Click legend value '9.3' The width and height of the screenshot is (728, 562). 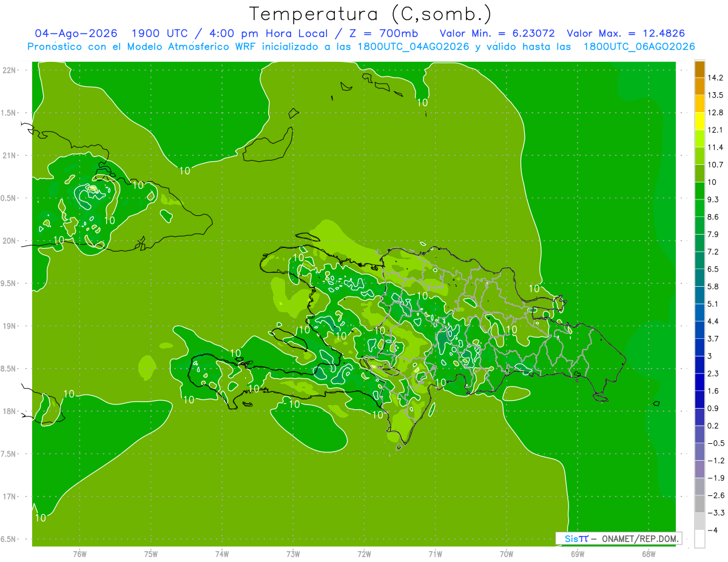[x=714, y=199]
